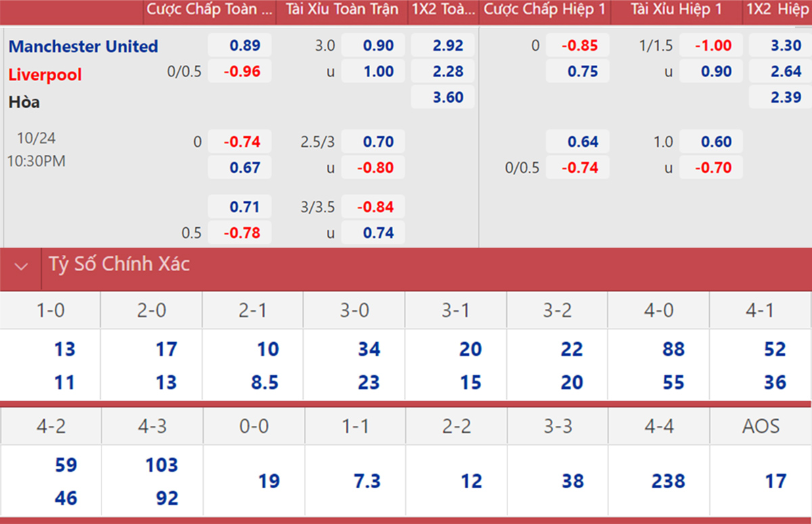
Task: Select 1X2 full-match odds 2.92
Action: pos(443,46)
